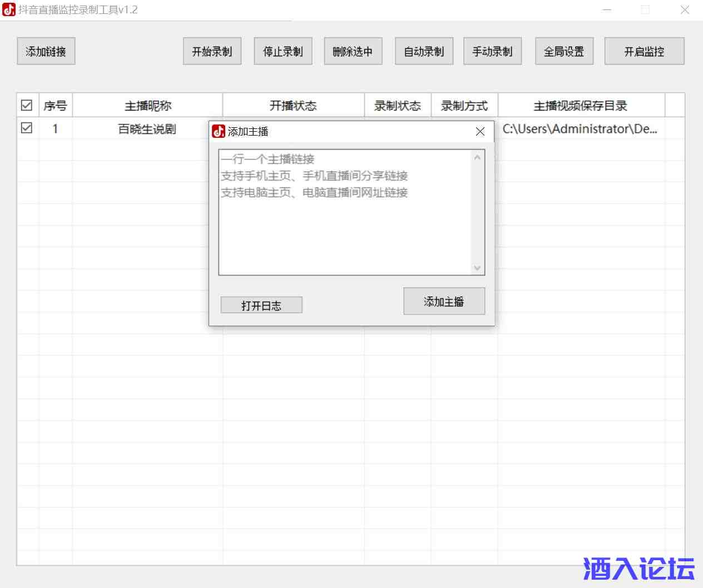Click the 添加链接 button
703x588 pixels.
point(46,52)
